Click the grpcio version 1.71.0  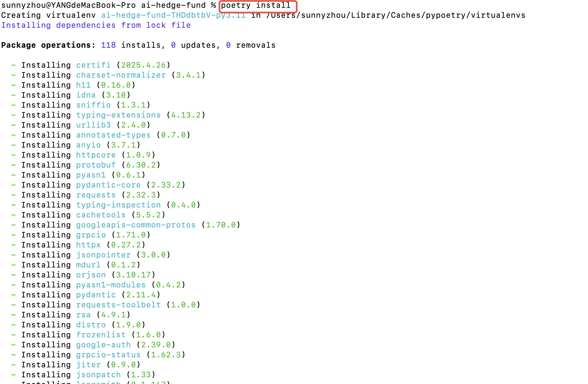pyautogui.click(x=131, y=235)
